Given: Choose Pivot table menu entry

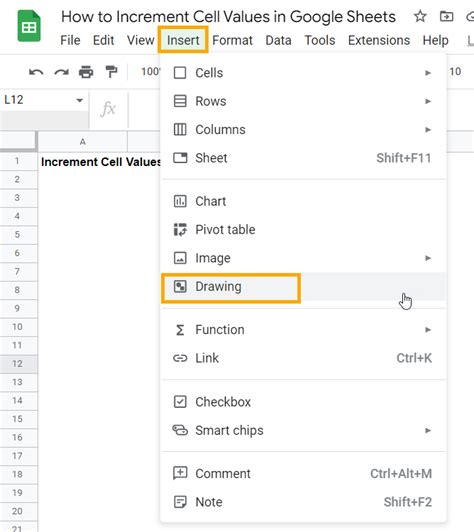Looking at the screenshot, I should pos(303,229).
